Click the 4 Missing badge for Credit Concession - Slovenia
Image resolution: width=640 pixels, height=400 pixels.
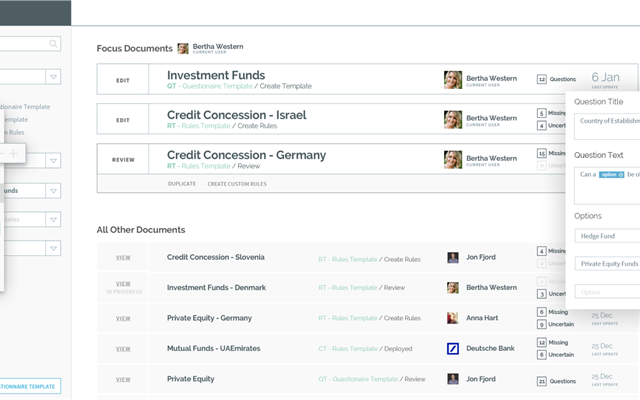[x=542, y=251]
